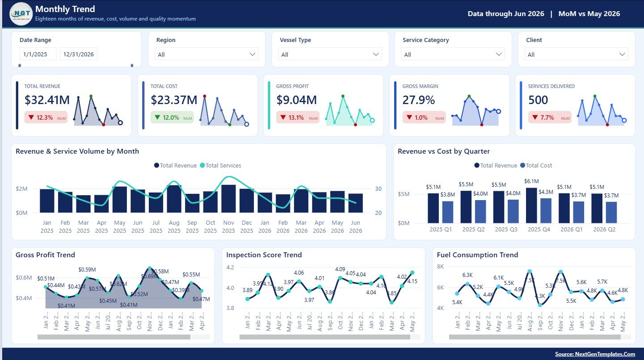This screenshot has width=644, height=360.
Task: Click the 12.3% MoM revenue change badge
Action: click(x=46, y=117)
